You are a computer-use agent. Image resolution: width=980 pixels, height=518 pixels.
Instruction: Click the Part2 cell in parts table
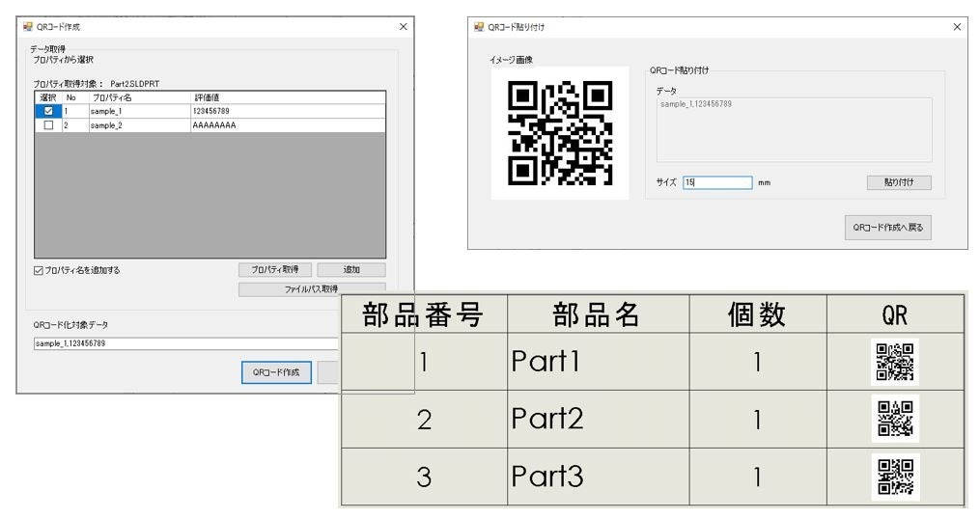click(598, 419)
